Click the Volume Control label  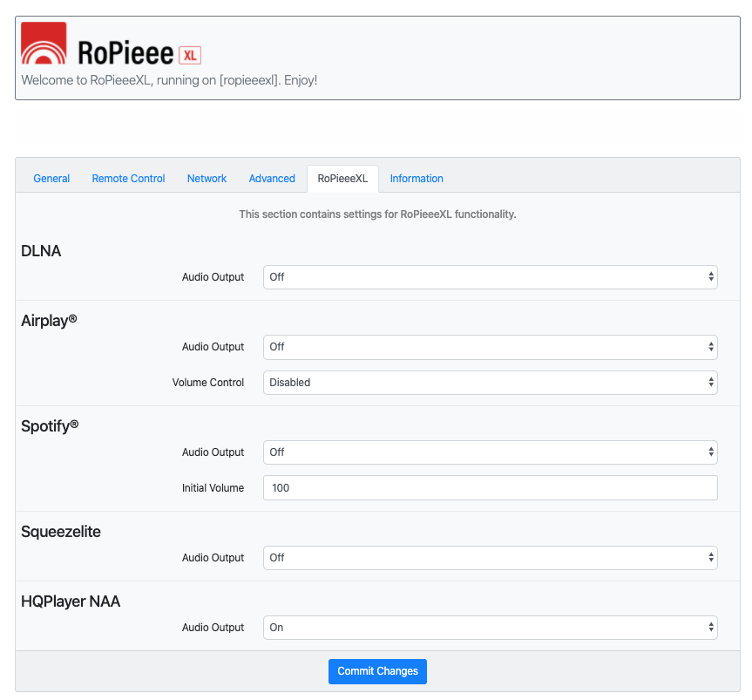tap(208, 383)
